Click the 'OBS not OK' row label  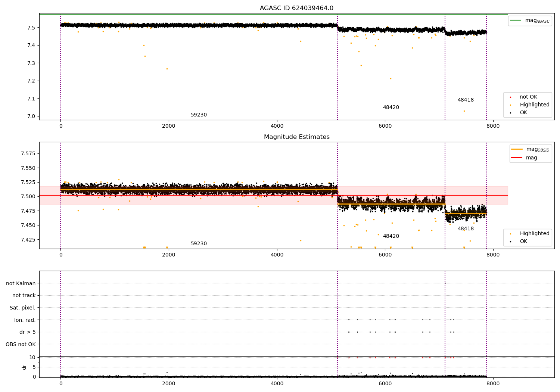pyautogui.click(x=21, y=345)
